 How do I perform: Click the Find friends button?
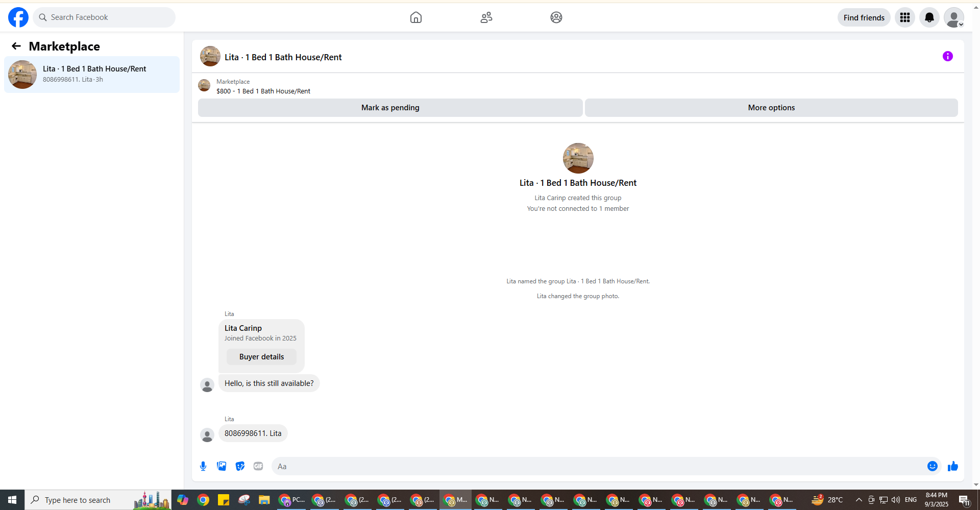(x=864, y=17)
